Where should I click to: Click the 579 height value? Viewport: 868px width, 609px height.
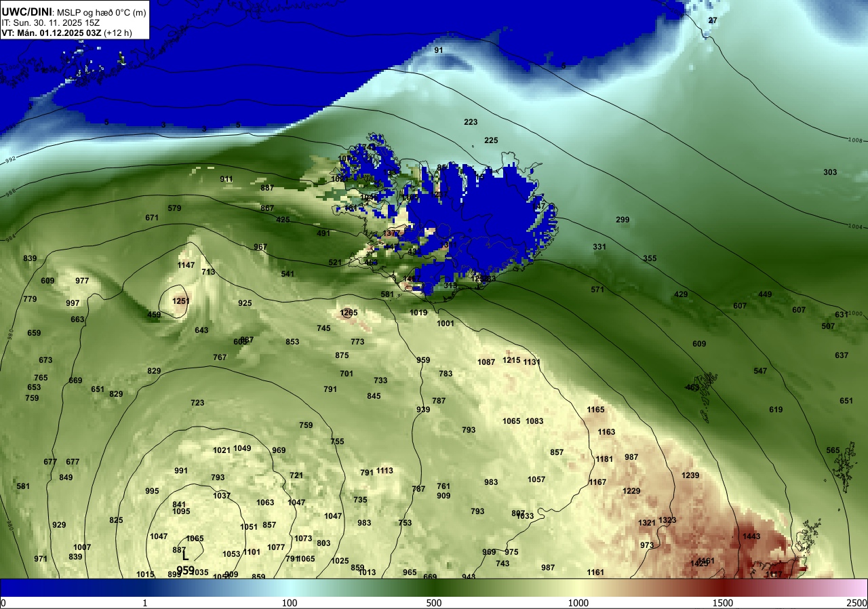pyautogui.click(x=174, y=208)
